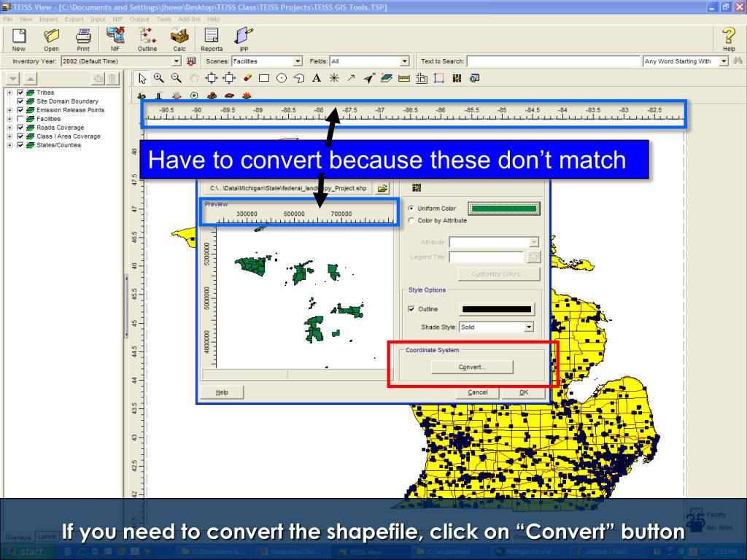Toggle Roads Coverage layer checkbox
747x560 pixels.
pos(20,128)
